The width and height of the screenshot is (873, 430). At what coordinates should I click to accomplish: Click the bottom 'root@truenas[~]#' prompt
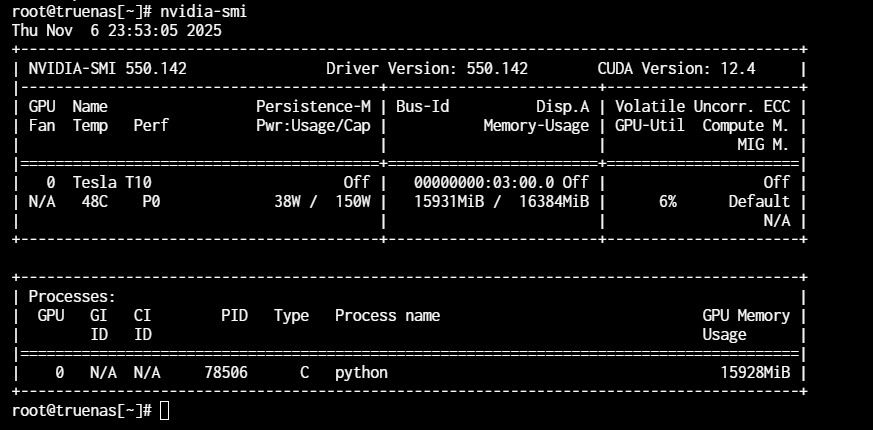coord(82,411)
